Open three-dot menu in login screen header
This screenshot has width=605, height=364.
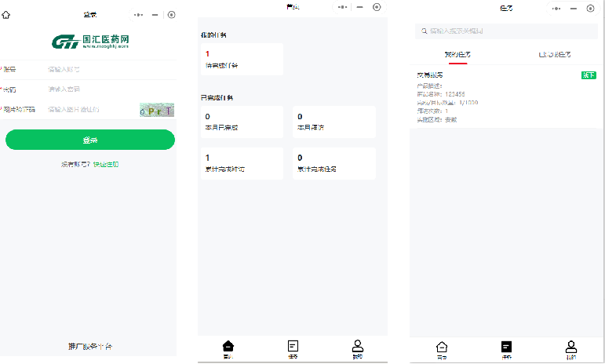139,15
